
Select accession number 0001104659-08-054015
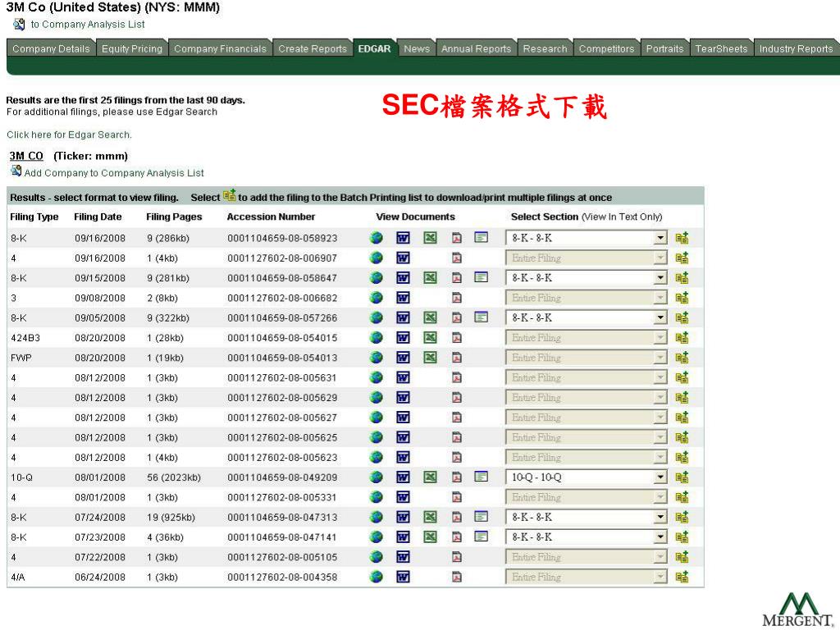tap(282, 338)
